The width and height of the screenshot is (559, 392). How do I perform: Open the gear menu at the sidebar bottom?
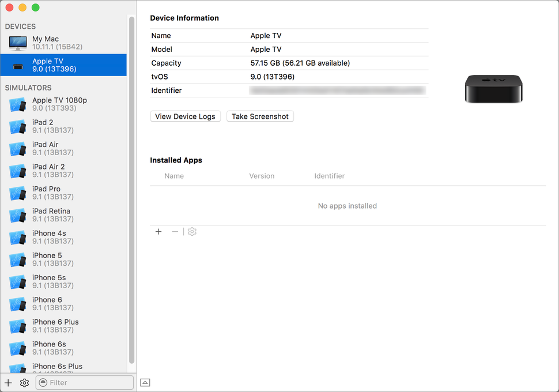pyautogui.click(x=24, y=382)
